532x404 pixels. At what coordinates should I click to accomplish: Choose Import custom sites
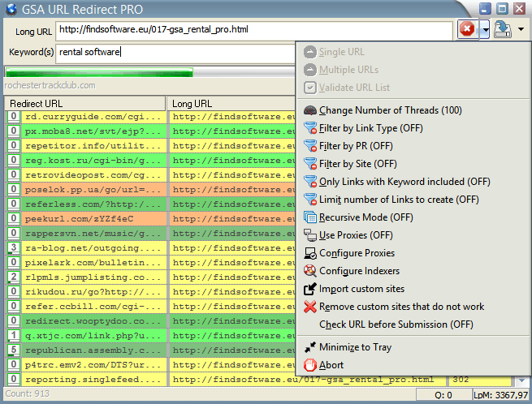coord(361,289)
